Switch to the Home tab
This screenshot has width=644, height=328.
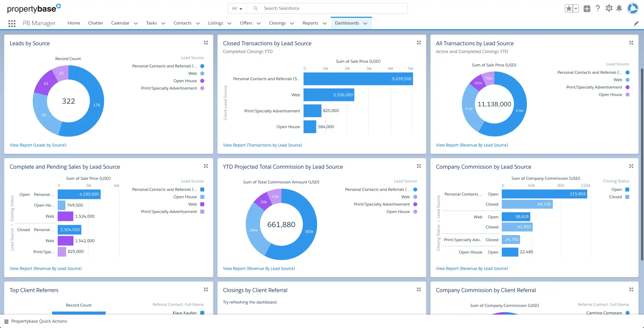[x=73, y=23]
